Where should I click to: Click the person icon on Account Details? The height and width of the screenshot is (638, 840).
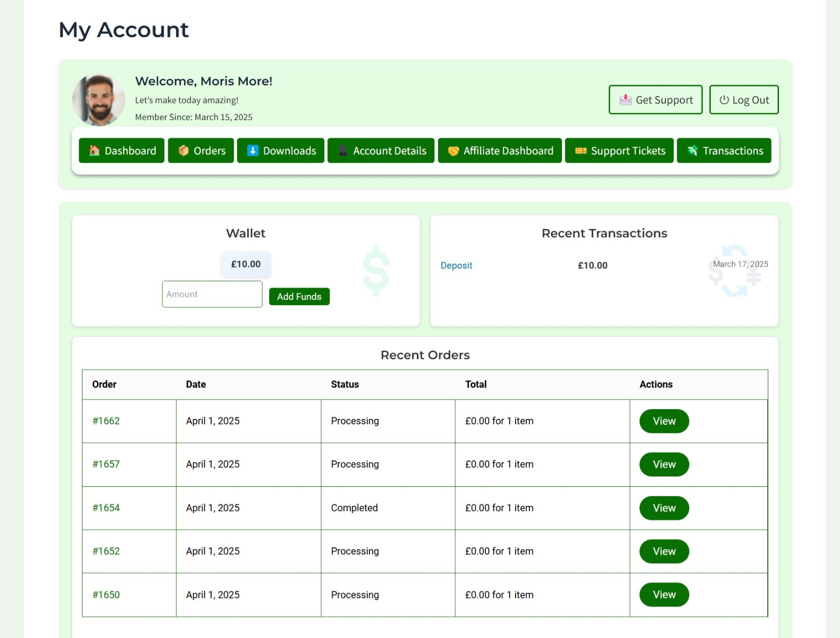coord(343,150)
